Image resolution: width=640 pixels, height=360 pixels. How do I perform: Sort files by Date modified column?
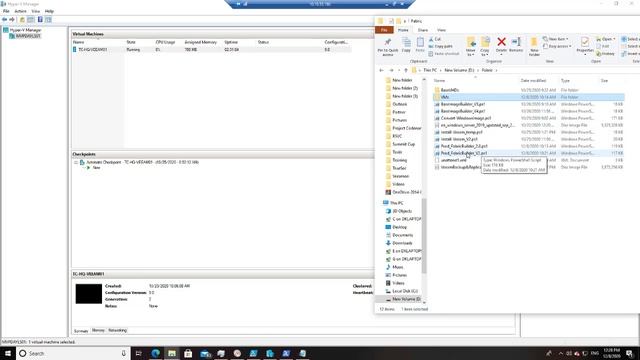[x=533, y=81]
